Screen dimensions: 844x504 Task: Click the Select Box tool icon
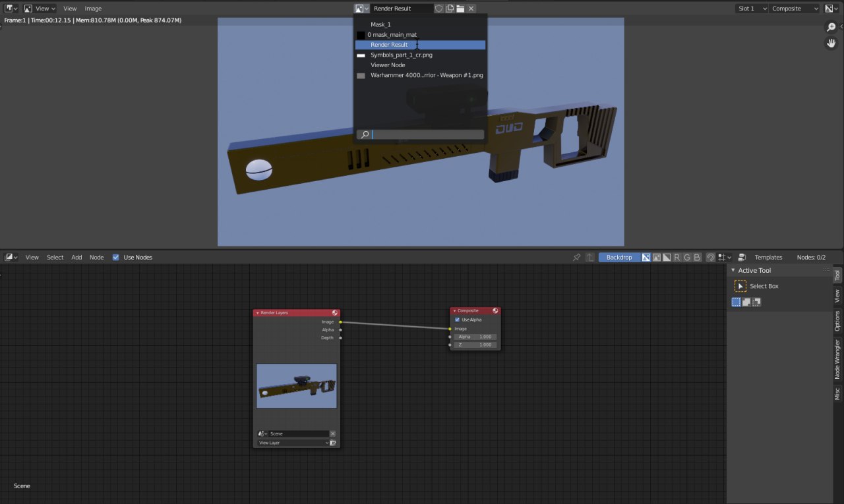click(740, 287)
